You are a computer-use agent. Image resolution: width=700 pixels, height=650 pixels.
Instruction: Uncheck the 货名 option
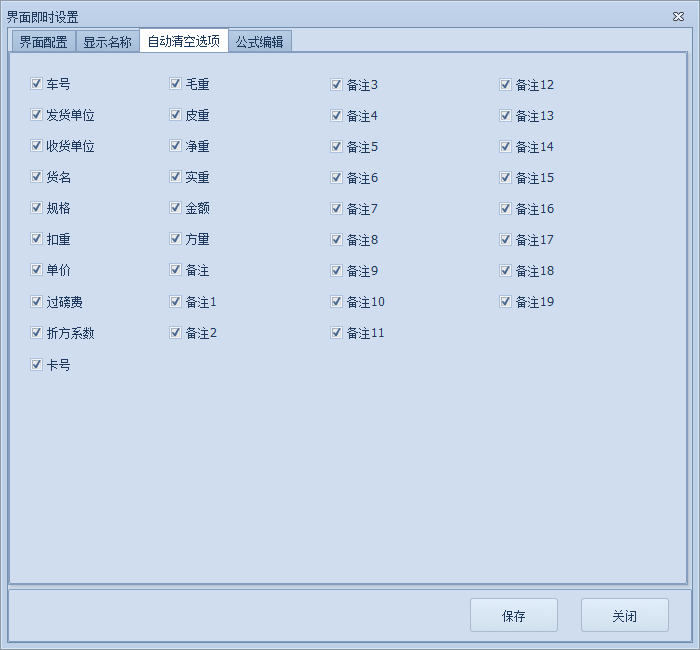pos(36,177)
